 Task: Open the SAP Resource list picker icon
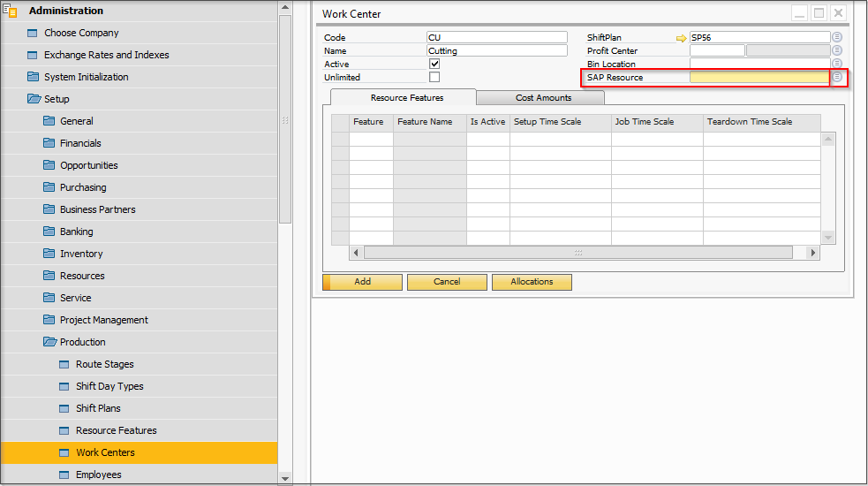coord(837,78)
